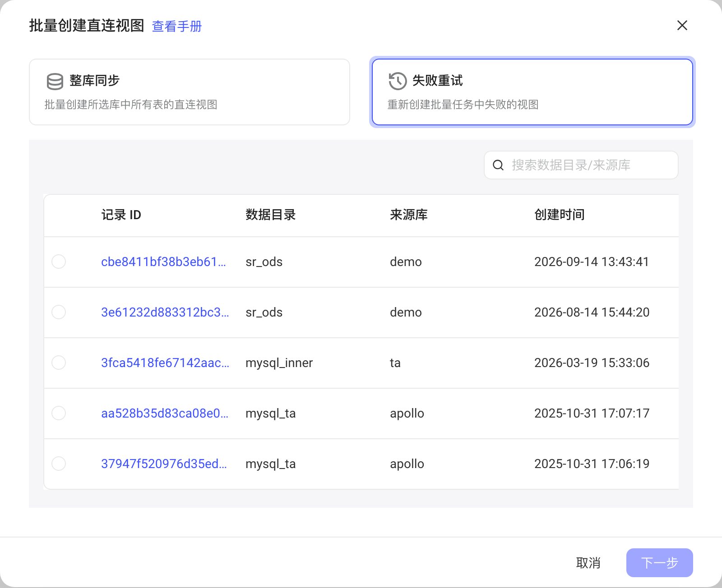Open record ID 3e61232d883312bc3...

click(165, 312)
